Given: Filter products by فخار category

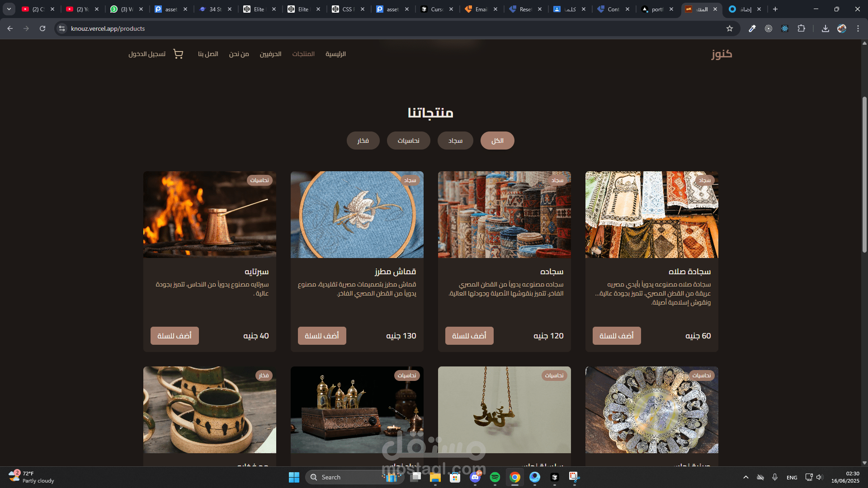Looking at the screenshot, I should pos(363,141).
